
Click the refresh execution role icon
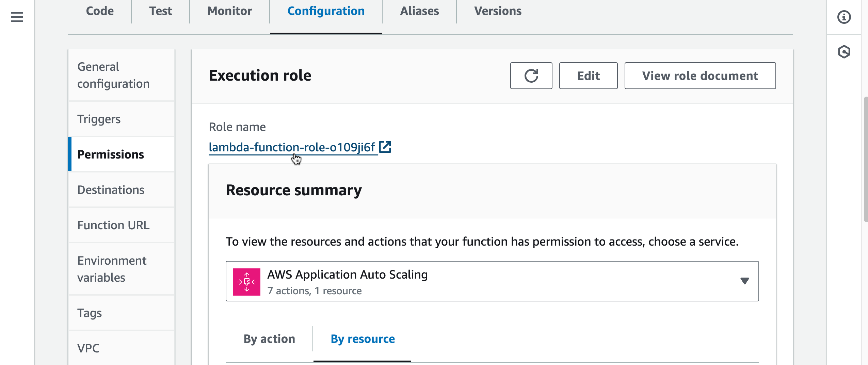pos(531,76)
